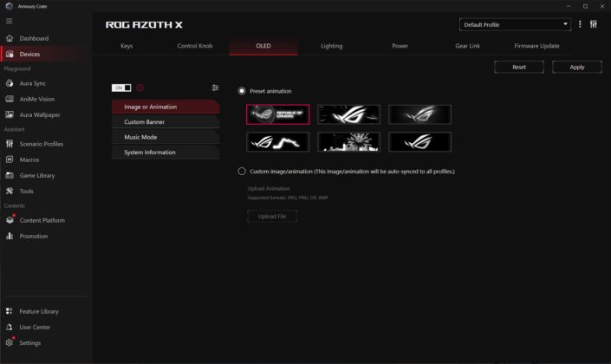Click the Feature Library icon
611x364 pixels.
10,311
